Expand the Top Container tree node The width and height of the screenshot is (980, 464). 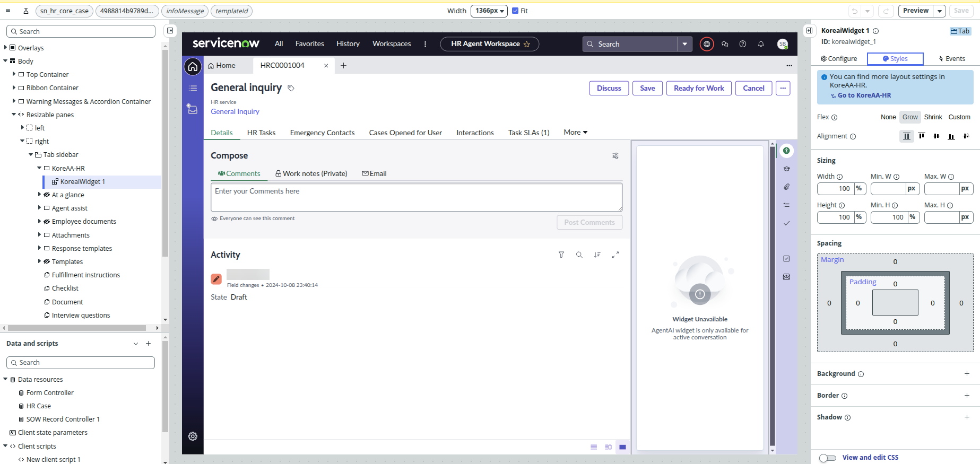pyautogui.click(x=14, y=74)
